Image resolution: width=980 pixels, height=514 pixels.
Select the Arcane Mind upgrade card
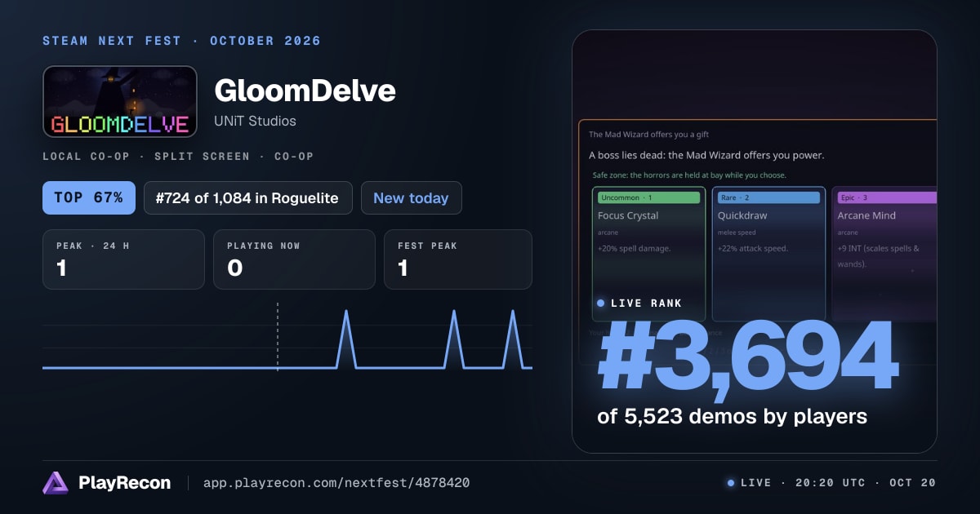point(884,254)
